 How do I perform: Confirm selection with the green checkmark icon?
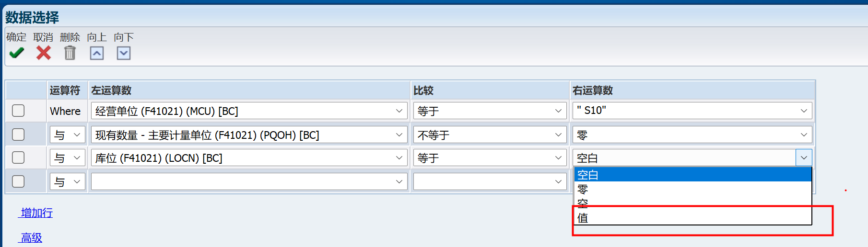pos(17,53)
